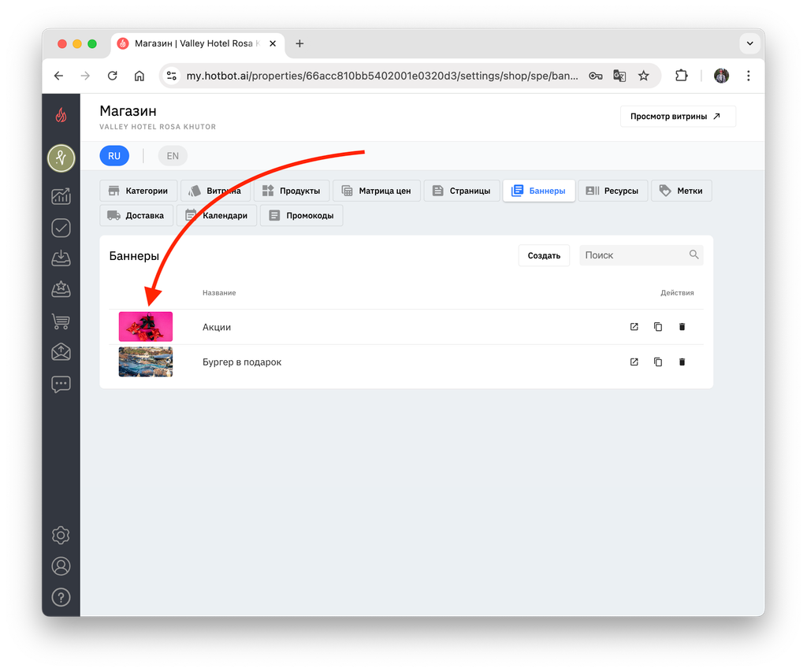Open the Промокоды tab
The image size is (807, 672).
pos(302,216)
